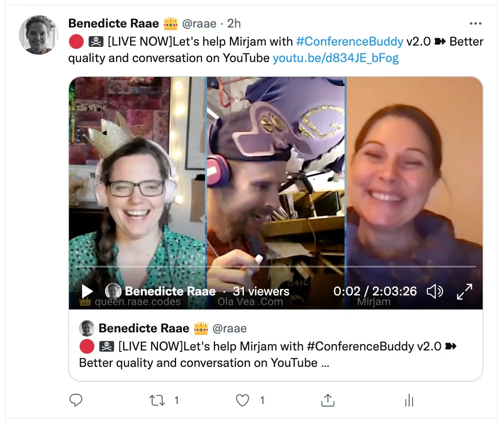Image resolution: width=504 pixels, height=424 pixels.
Task: Open quoted tweet by Benedicte Raae
Action: tap(276, 345)
